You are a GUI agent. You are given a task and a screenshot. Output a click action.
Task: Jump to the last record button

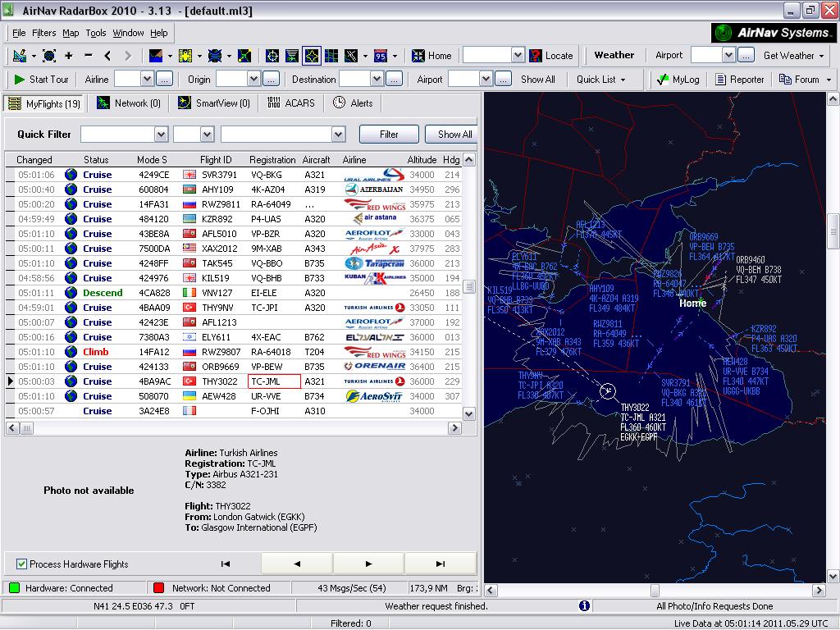click(441, 564)
